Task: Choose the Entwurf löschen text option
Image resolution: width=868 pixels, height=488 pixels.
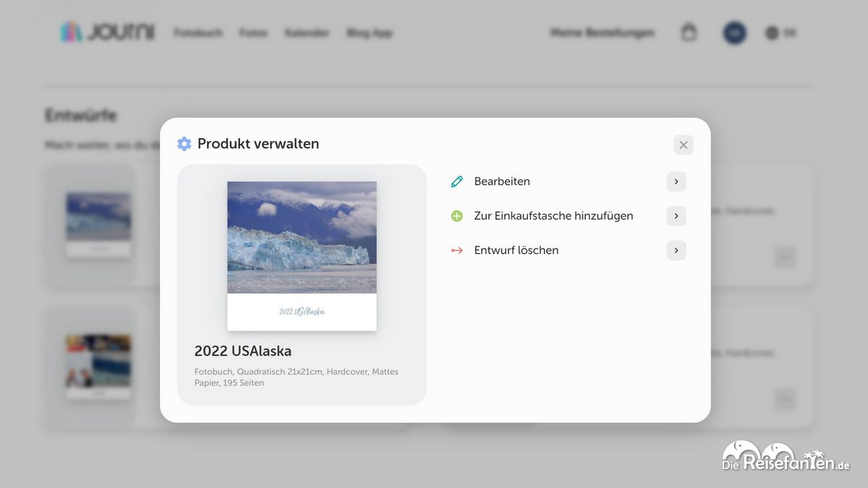Action: [516, 251]
